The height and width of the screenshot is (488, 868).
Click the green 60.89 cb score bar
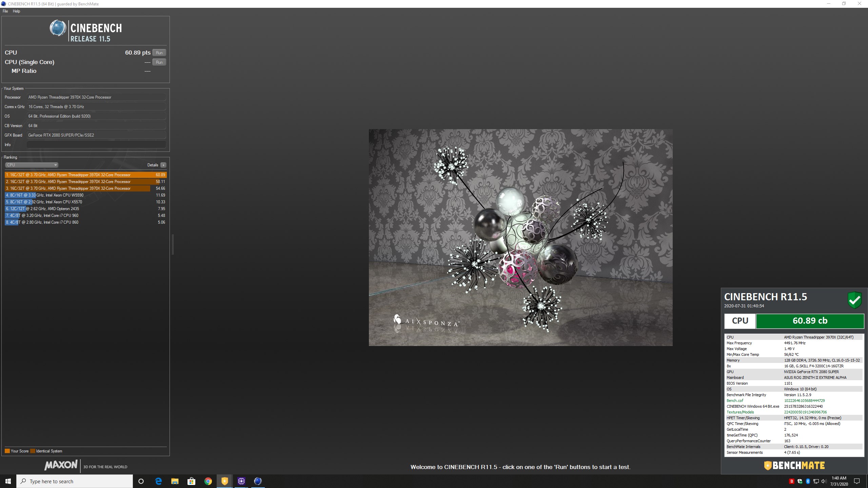810,321
